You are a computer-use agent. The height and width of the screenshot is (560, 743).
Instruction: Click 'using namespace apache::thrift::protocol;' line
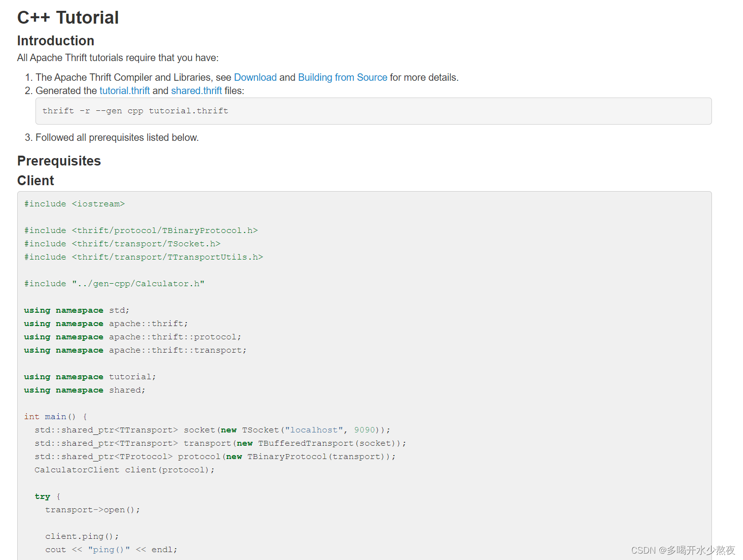click(133, 337)
